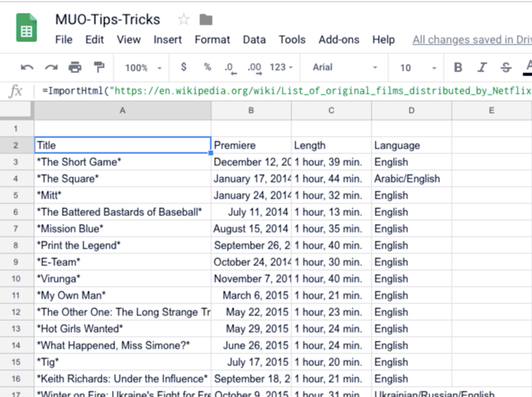
Task: Open the Format menu
Action: [x=212, y=40]
